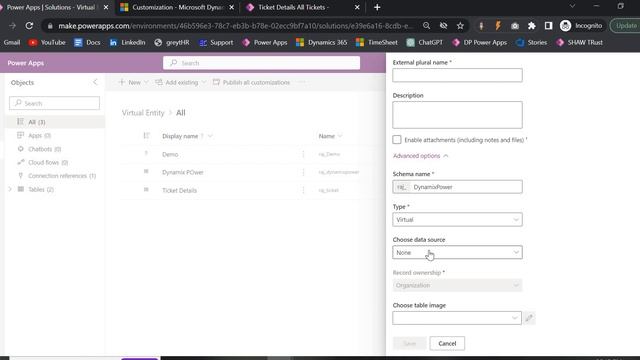Open the TimeSheet bookmark

[377, 42]
